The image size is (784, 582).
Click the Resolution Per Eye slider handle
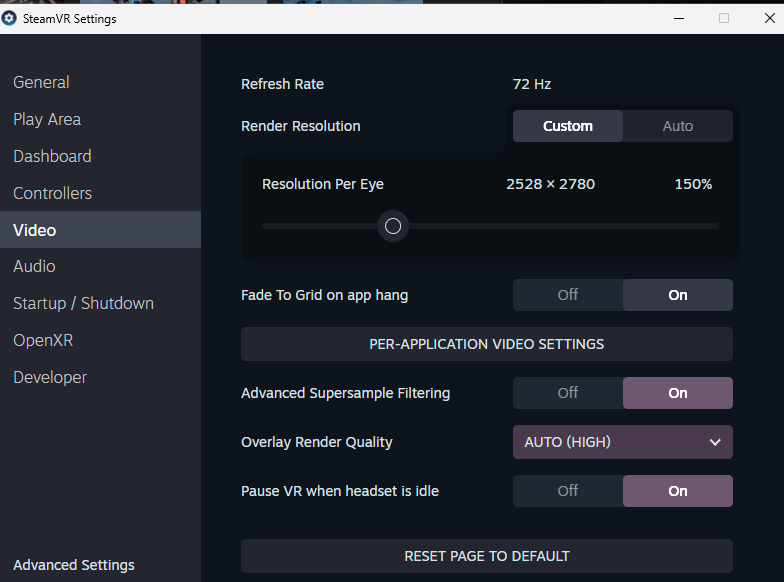point(393,226)
